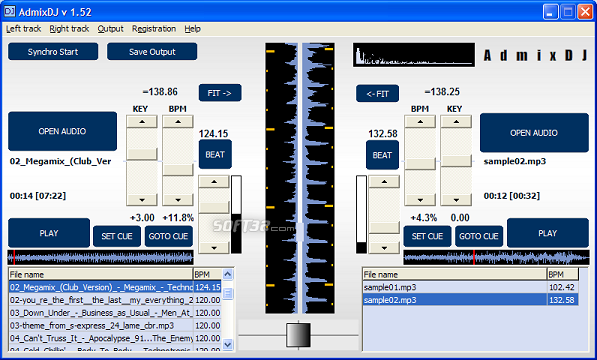Click right deck volume slider down arrow
The height and width of the screenshot is (360, 597).
click(x=384, y=247)
